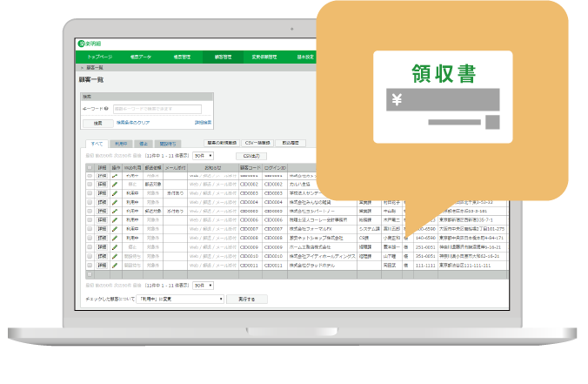Edit customer CID0010 using pencil icon
Viewport: 588px width, 384px height.
coord(115,256)
